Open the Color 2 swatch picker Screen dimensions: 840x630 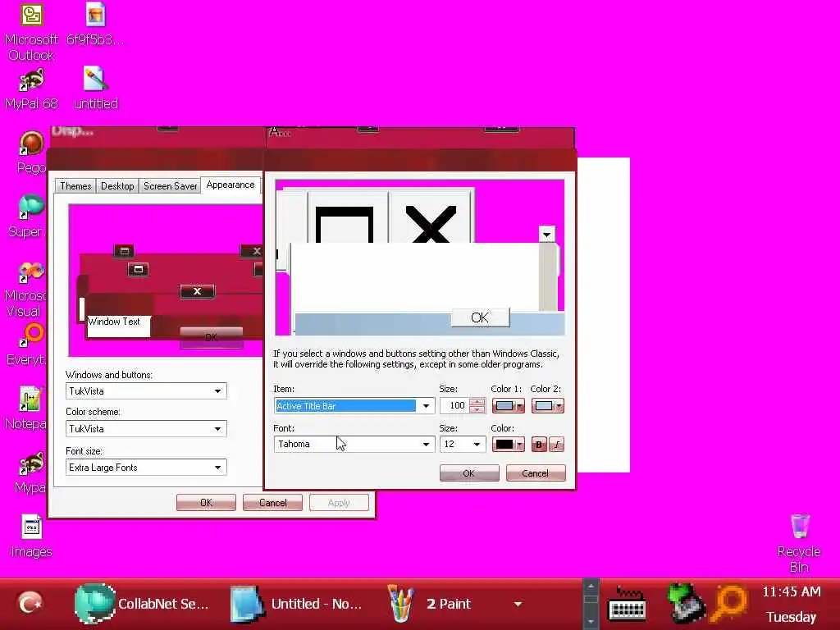point(547,405)
